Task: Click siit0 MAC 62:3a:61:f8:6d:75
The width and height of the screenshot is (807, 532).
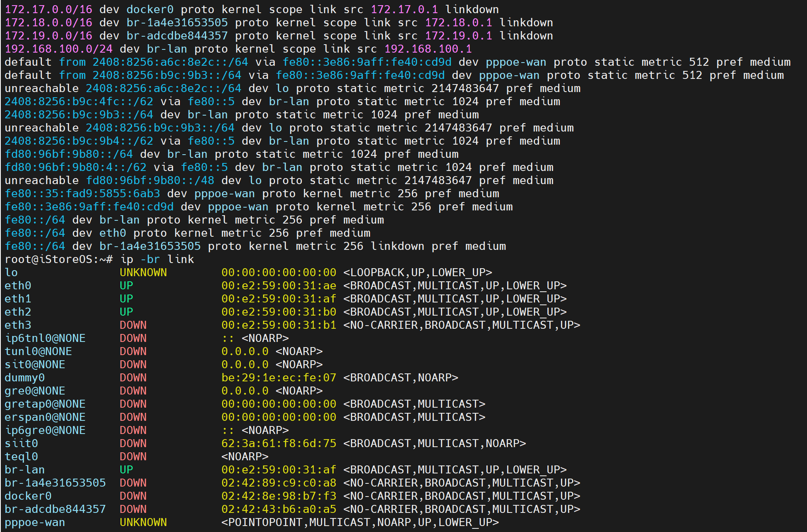Action: pos(279,443)
